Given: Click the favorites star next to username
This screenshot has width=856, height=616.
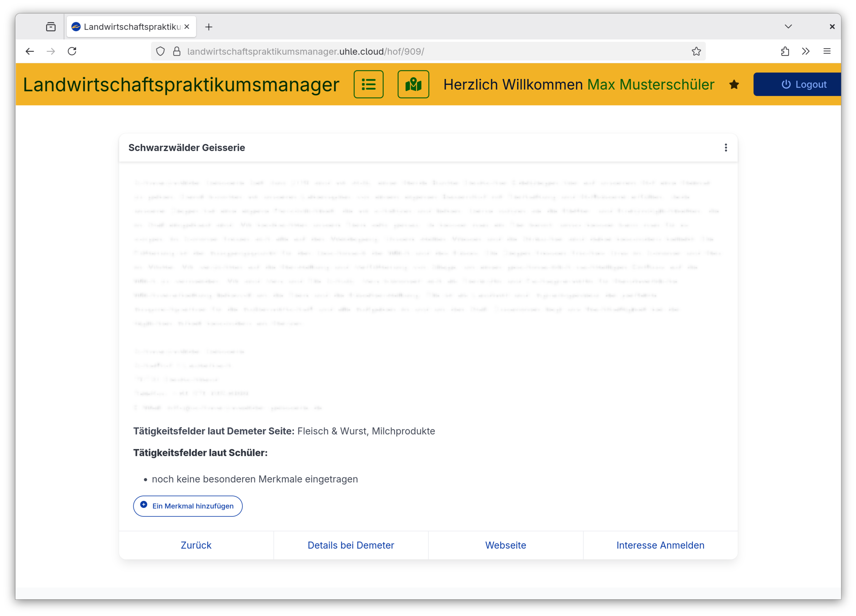Looking at the screenshot, I should (734, 85).
